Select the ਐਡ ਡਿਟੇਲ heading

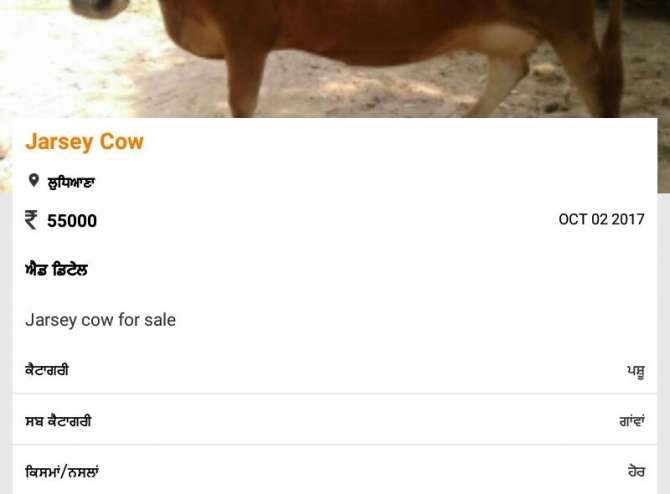(x=56, y=270)
